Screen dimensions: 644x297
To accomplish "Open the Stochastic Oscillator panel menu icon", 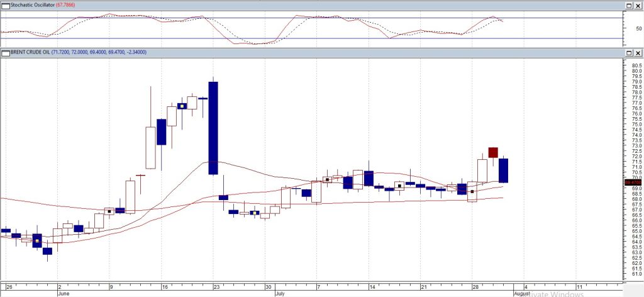I will 4,6.
